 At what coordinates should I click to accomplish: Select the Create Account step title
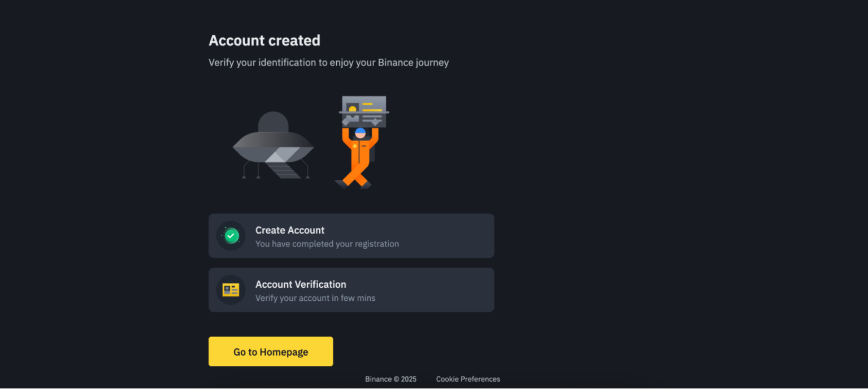[290, 230]
